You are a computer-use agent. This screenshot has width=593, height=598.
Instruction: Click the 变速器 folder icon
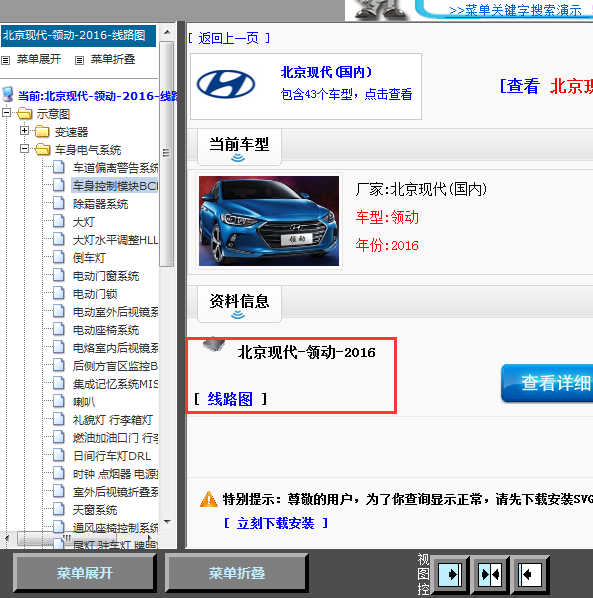pos(42,132)
